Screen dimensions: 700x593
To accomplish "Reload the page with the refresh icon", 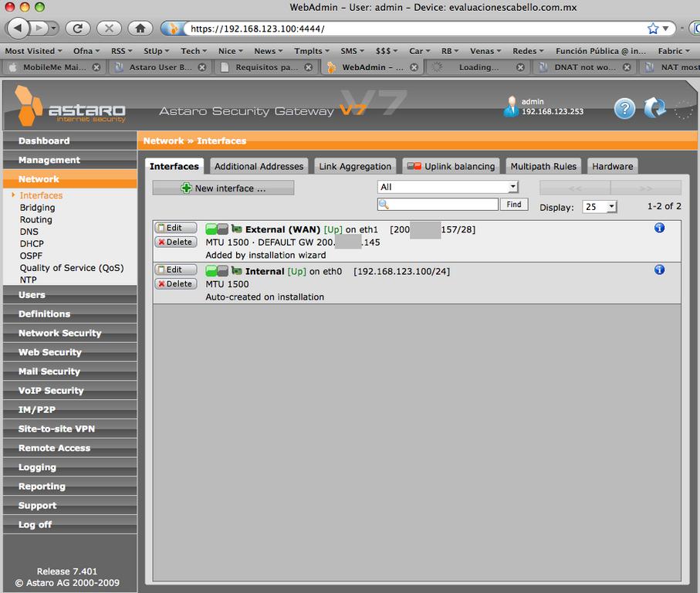I will (78, 28).
